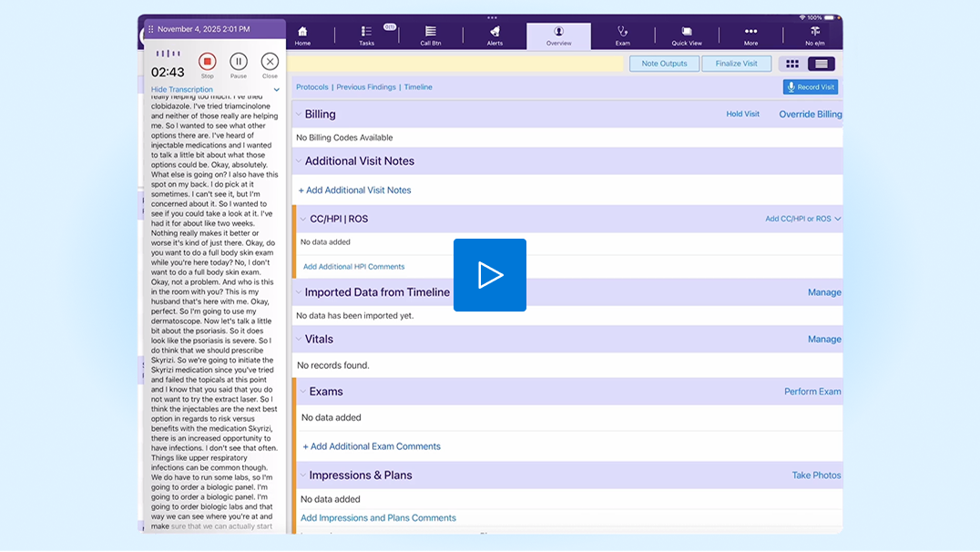980x552 pixels.
Task: Click the No Billing Codes Available text
Action: click(344, 138)
